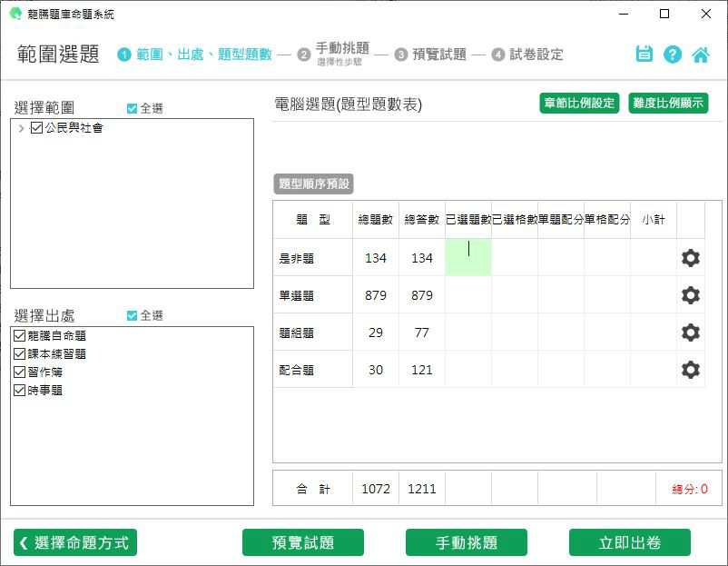Click the app logo in title bar

point(15,14)
